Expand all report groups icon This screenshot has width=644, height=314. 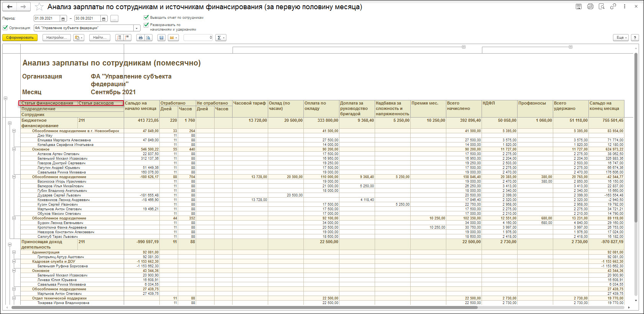(x=119, y=38)
